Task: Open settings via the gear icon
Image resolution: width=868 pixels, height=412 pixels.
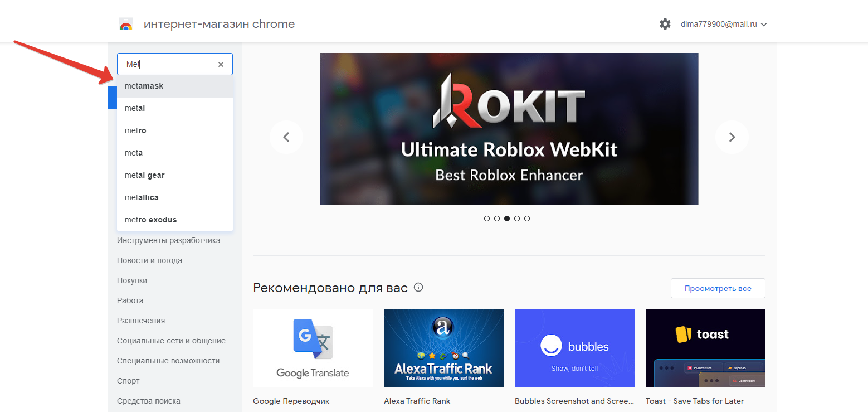Action: click(665, 24)
